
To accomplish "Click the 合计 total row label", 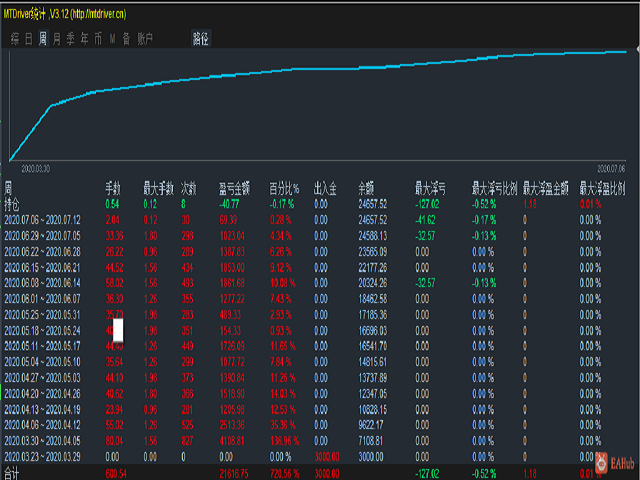I will point(12,473).
